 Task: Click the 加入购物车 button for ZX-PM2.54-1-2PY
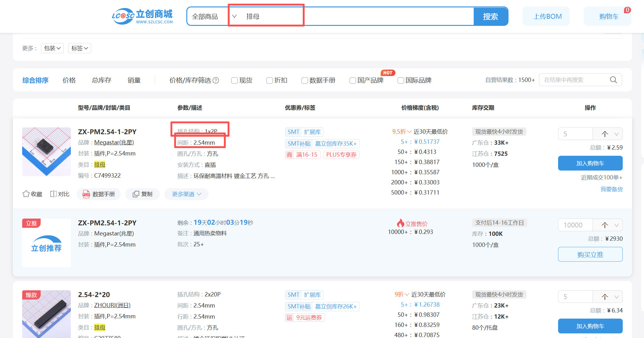point(590,163)
